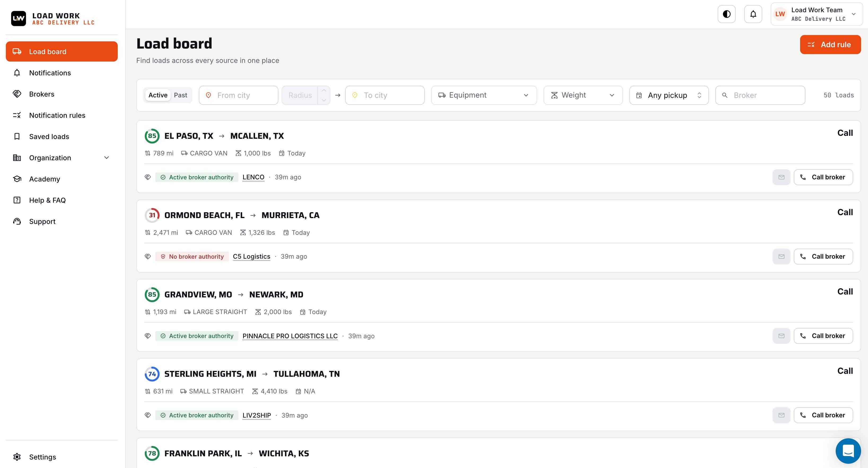The width and height of the screenshot is (868, 468).
Task: Switch to Active loads tab
Action: [158, 95]
